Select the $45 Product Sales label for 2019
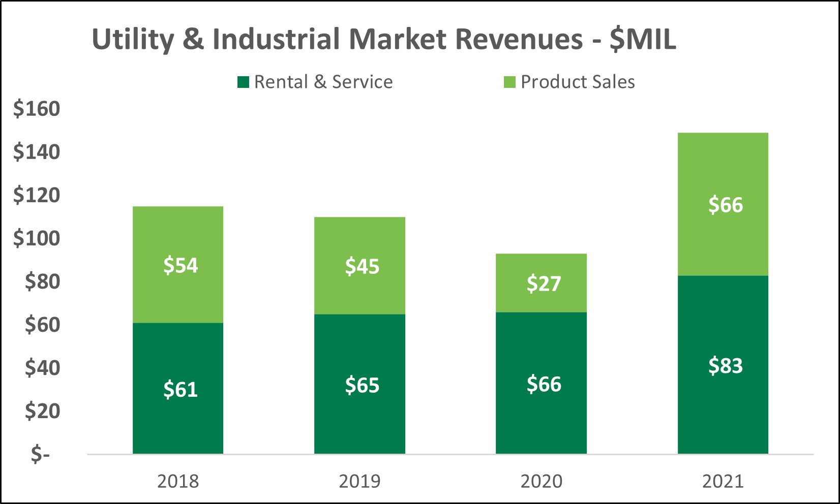The image size is (840, 504). tap(362, 266)
